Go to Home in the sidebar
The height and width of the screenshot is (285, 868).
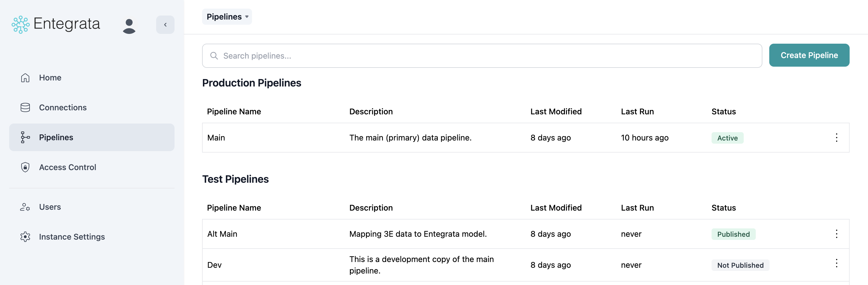point(92,78)
